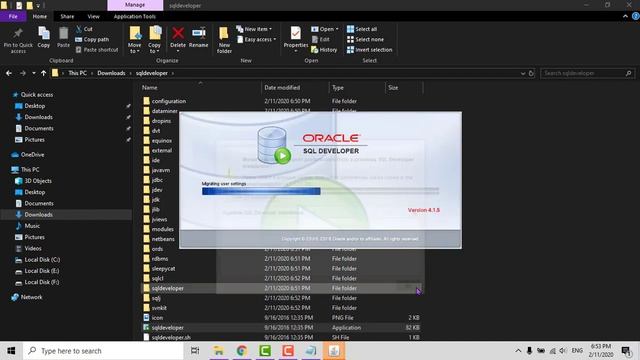640x360 pixels.
Task: Expand the New item dropdown
Action: click(x=254, y=29)
